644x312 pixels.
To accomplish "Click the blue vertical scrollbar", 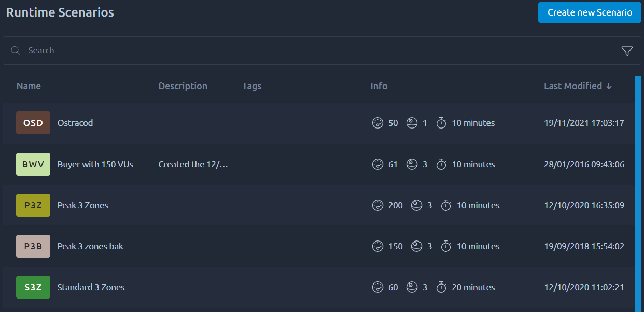I will [638, 194].
